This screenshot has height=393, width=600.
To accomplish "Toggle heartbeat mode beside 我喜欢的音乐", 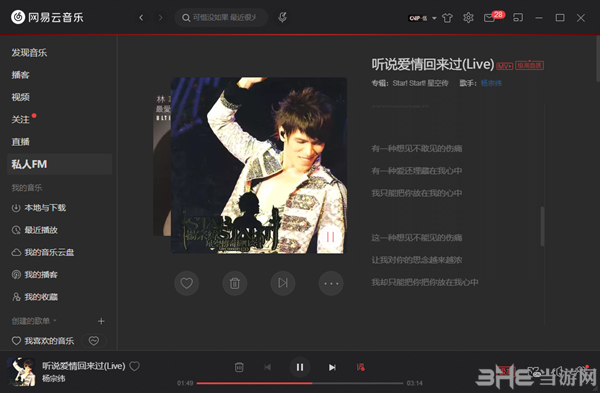I will [94, 341].
